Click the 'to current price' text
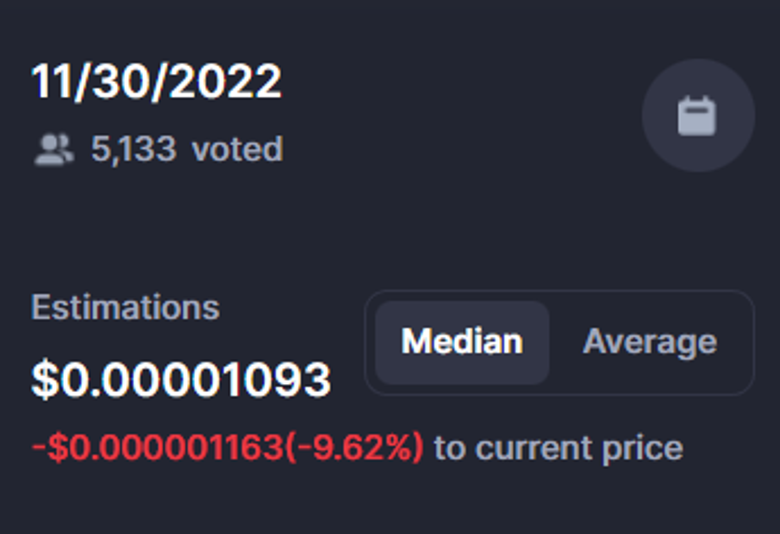 coord(558,447)
